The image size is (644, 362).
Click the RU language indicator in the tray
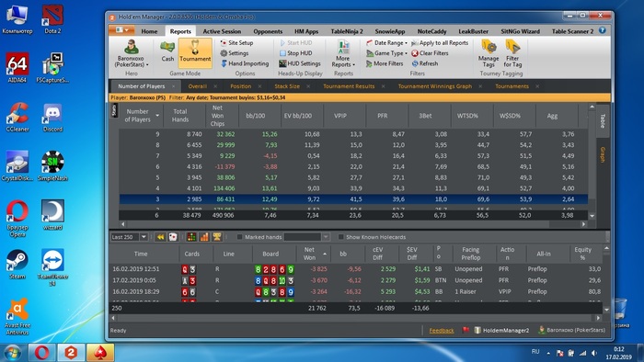535,352
